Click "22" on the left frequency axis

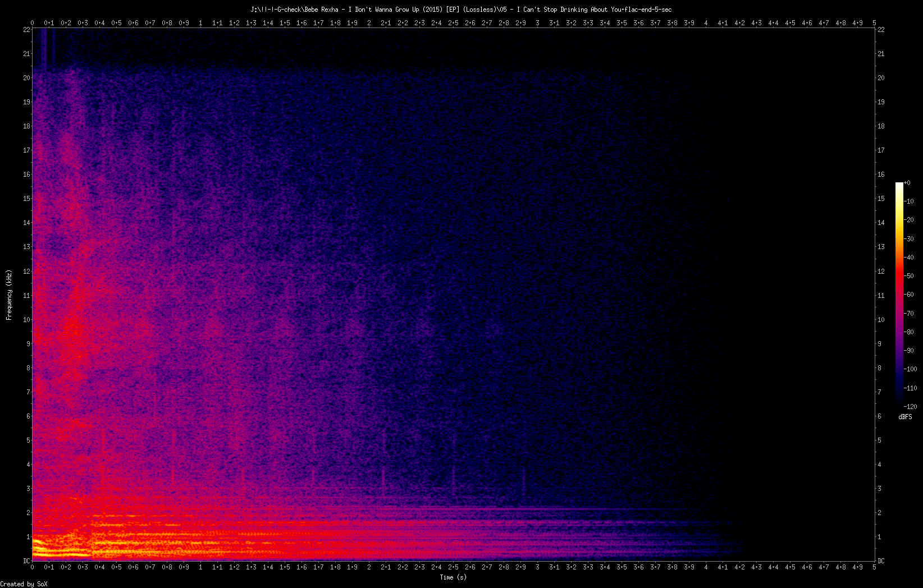pos(26,30)
